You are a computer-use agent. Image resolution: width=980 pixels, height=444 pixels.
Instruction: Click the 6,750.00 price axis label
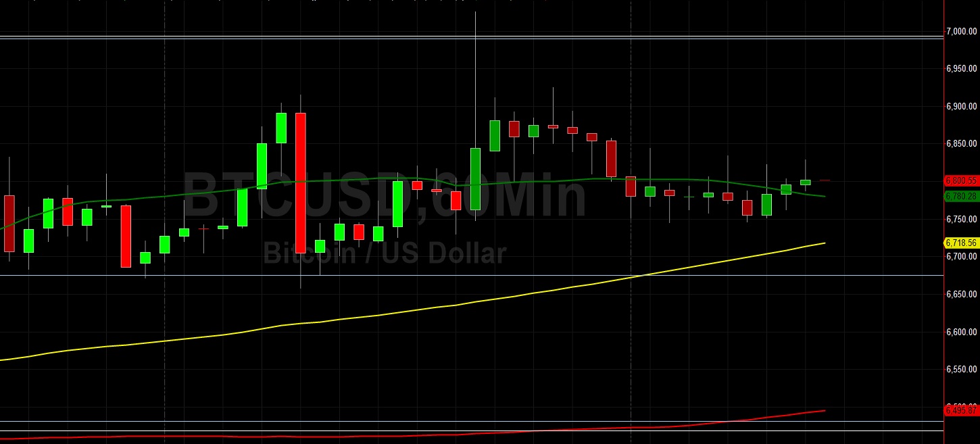click(961, 219)
